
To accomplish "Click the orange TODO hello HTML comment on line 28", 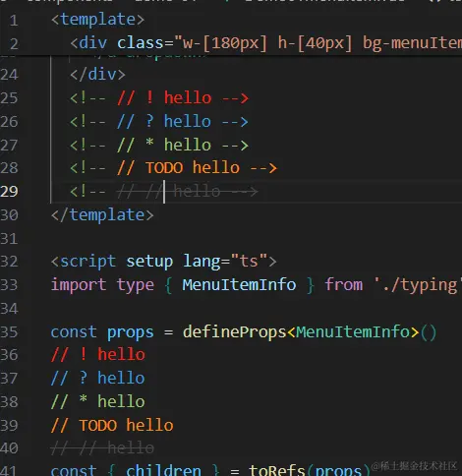I will pos(173,168).
